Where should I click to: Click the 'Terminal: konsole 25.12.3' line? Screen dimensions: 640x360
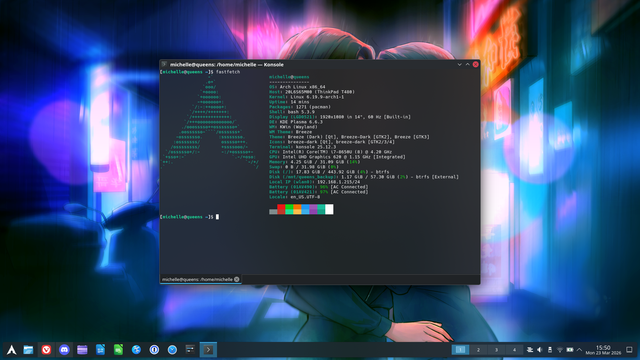point(302,147)
